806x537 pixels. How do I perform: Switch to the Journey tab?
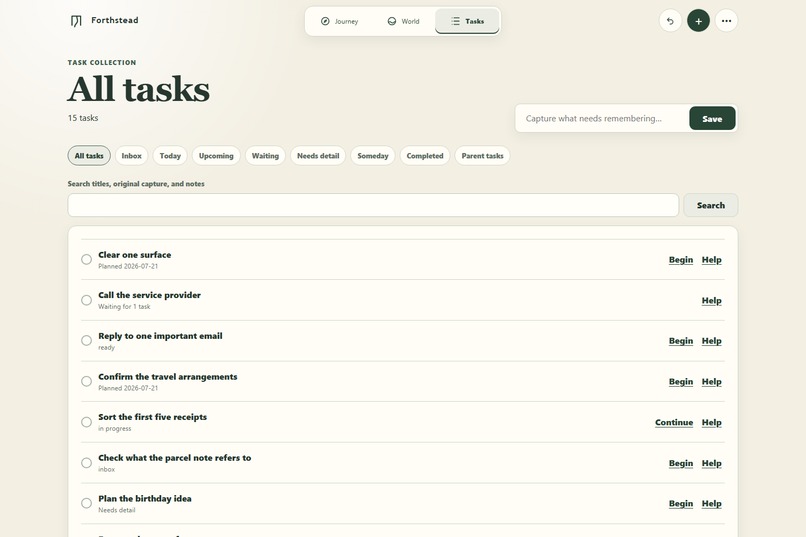[x=339, y=21]
